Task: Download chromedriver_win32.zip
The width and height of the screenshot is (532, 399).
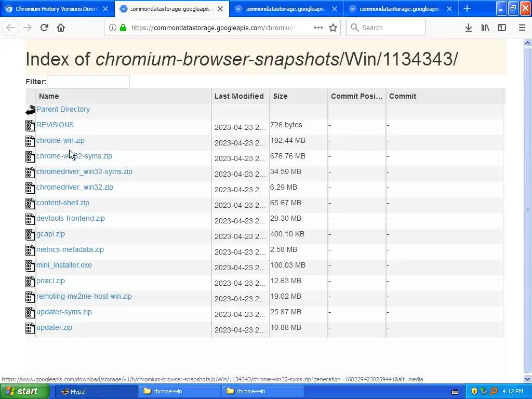Action: [x=75, y=187]
